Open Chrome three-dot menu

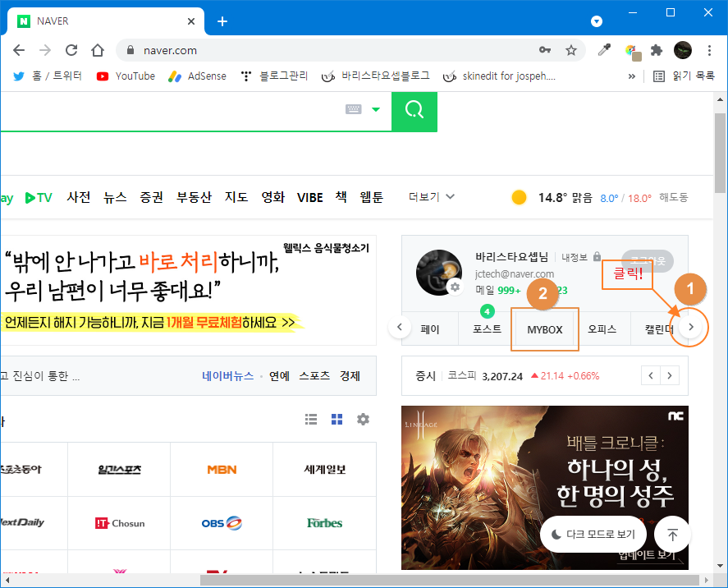tap(709, 50)
